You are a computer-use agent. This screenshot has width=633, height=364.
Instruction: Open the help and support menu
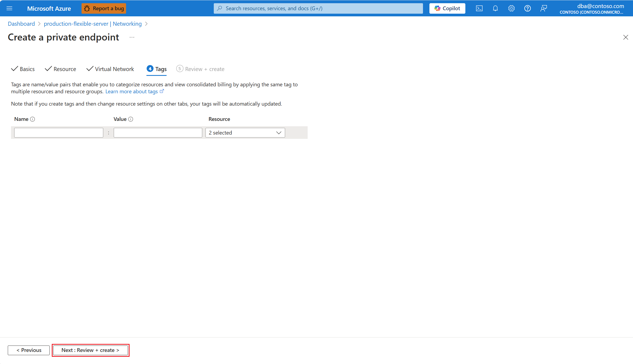(x=527, y=8)
